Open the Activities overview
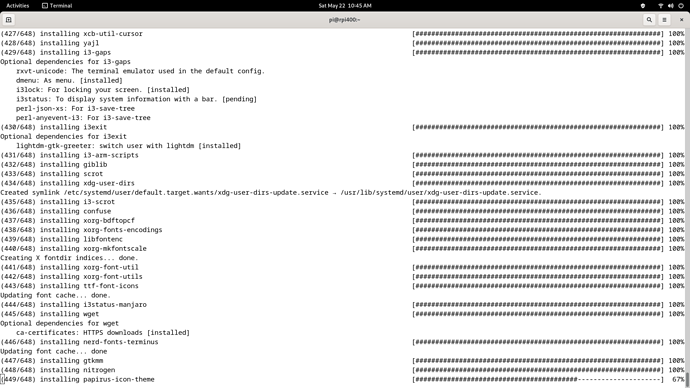This screenshot has width=690, height=388. click(18, 6)
